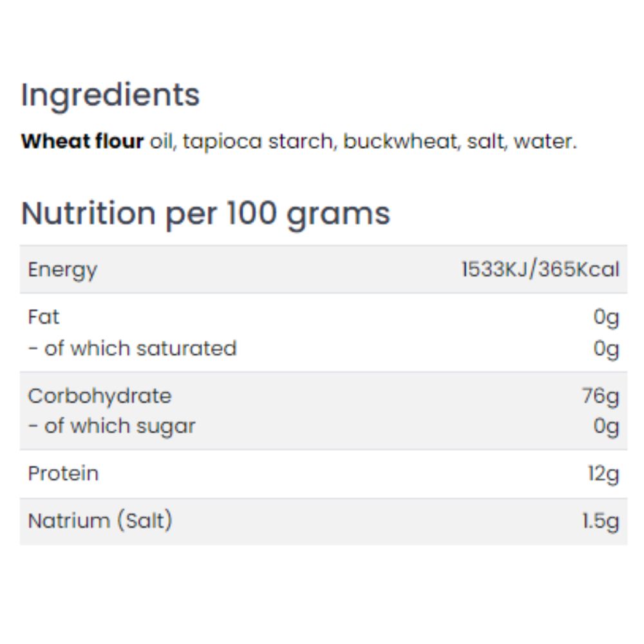Click the 76g carbohydrate value
The width and height of the screenshot is (644, 644).
point(600,397)
